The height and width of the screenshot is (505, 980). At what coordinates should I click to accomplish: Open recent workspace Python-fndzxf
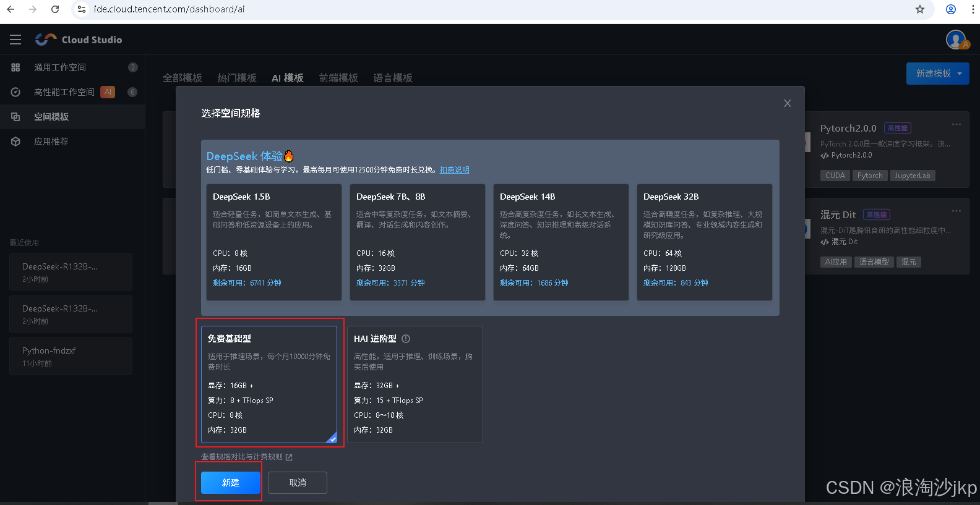(x=71, y=356)
